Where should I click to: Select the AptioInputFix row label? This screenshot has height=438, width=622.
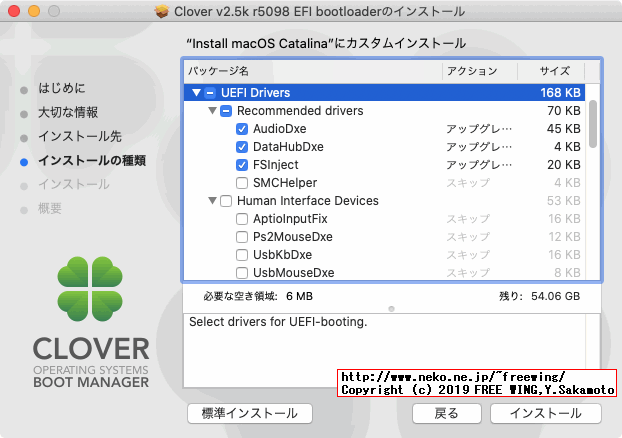tap(290, 219)
